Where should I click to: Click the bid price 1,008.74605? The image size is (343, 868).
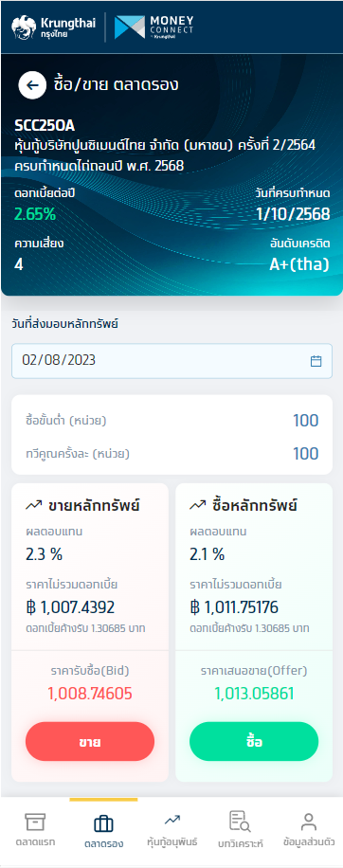pyautogui.click(x=90, y=694)
